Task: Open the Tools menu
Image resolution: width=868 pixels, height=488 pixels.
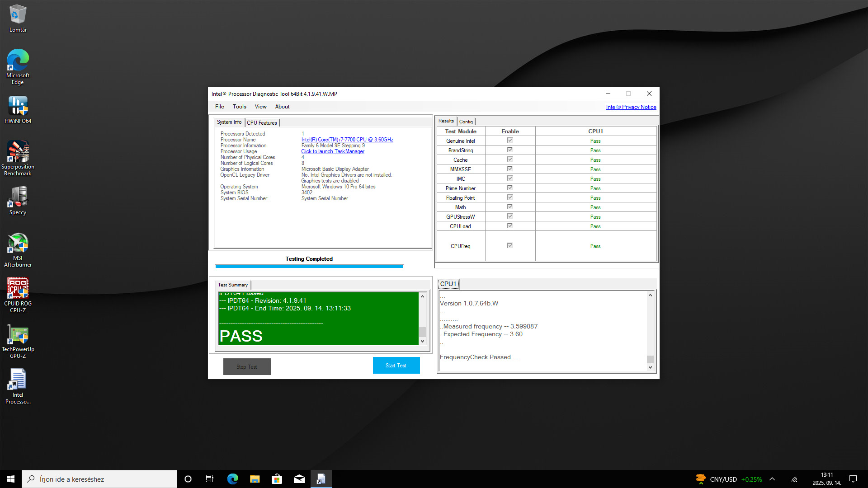Action: coord(239,107)
